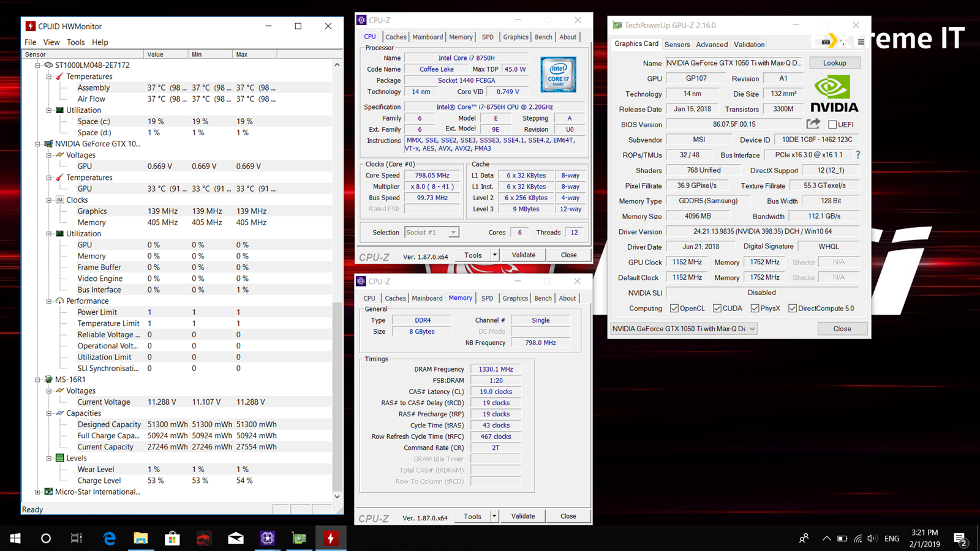Open Mainboard tab in upper CPU-Z window
Screen dimensions: 980x551
428,37
